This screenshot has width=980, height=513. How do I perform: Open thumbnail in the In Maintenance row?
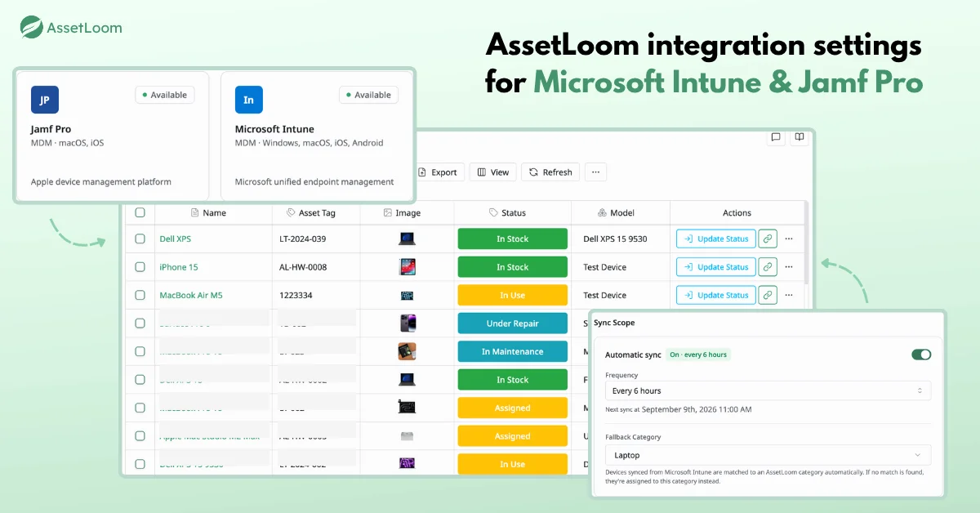(x=408, y=351)
